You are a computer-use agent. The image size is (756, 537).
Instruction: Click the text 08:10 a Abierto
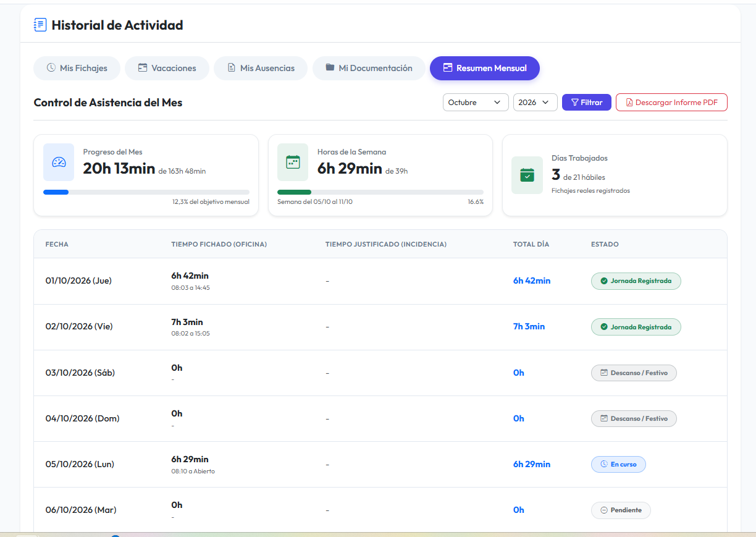tap(193, 471)
